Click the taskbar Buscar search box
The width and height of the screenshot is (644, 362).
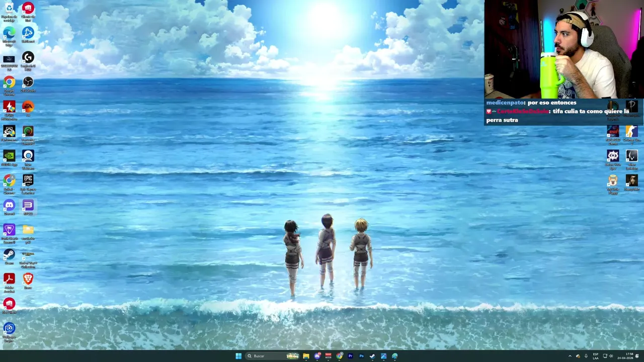(x=272, y=356)
